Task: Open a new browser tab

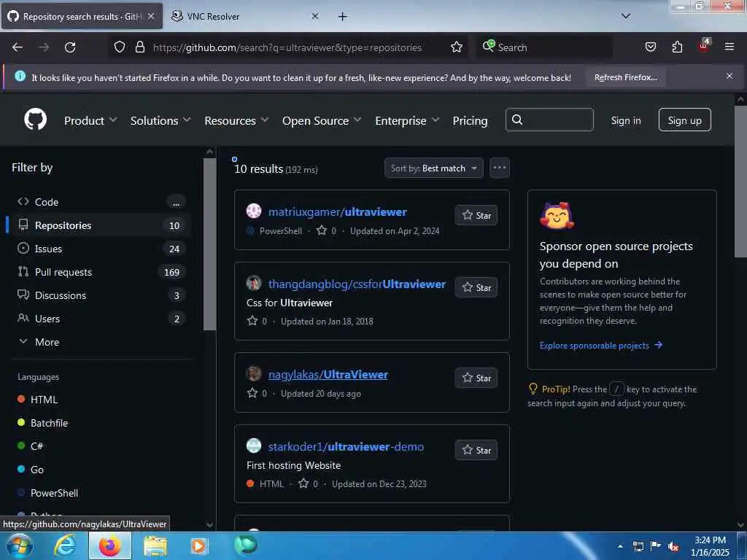Action: pos(342,17)
